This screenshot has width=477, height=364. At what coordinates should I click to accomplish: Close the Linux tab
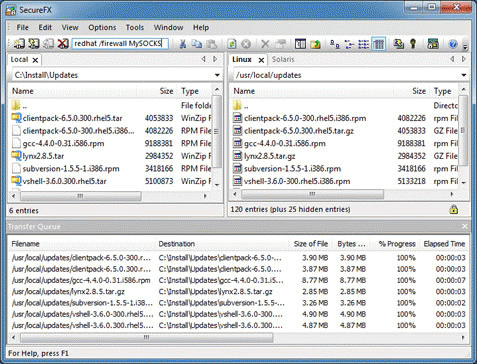coord(261,60)
